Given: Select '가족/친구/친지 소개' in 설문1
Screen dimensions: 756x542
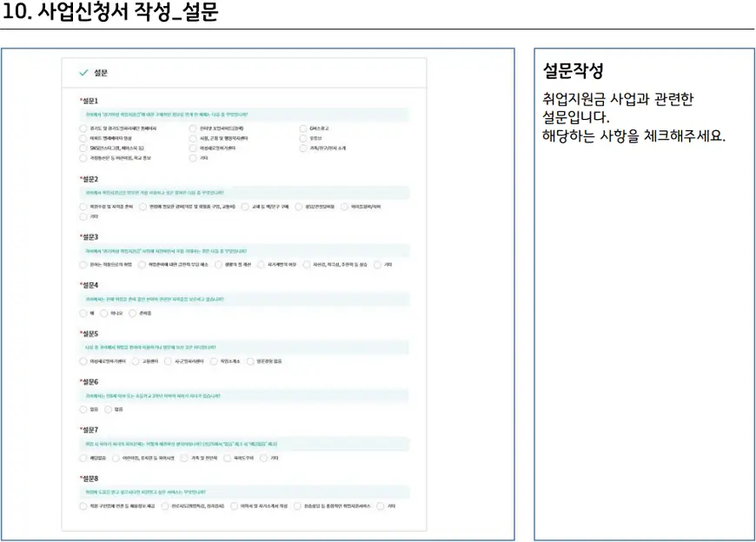Looking at the screenshot, I should 303,149.
